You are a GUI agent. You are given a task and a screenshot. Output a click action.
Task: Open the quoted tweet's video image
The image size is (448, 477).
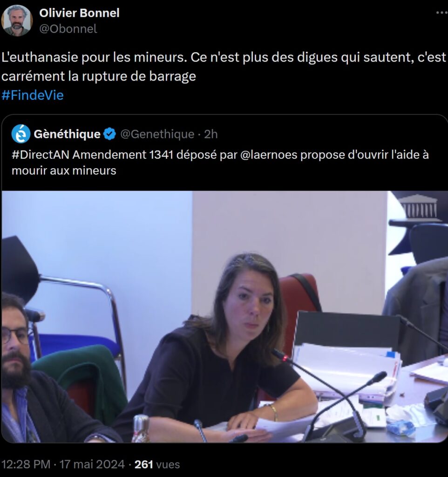pyautogui.click(x=225, y=317)
